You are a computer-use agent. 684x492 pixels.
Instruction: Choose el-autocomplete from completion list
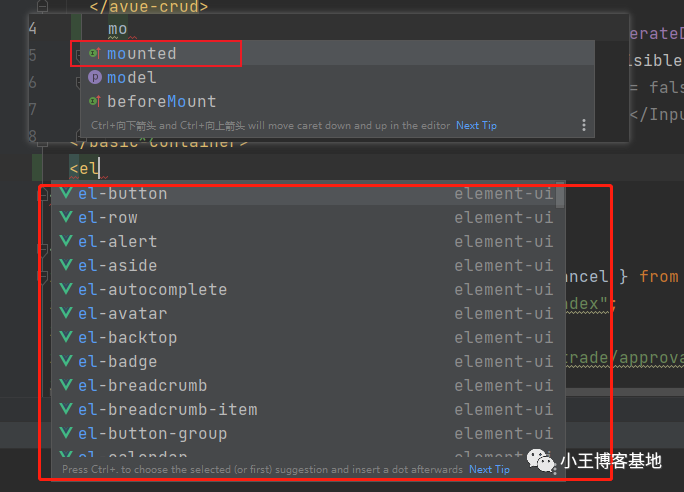coord(304,290)
